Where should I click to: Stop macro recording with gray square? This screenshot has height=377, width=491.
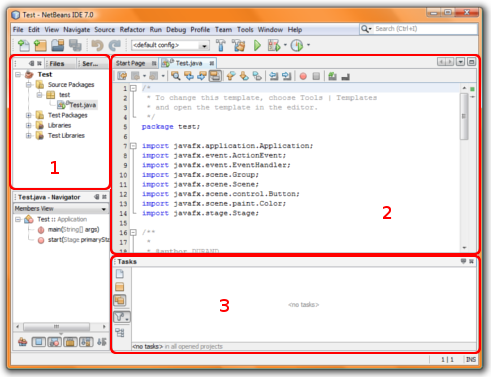click(x=316, y=76)
